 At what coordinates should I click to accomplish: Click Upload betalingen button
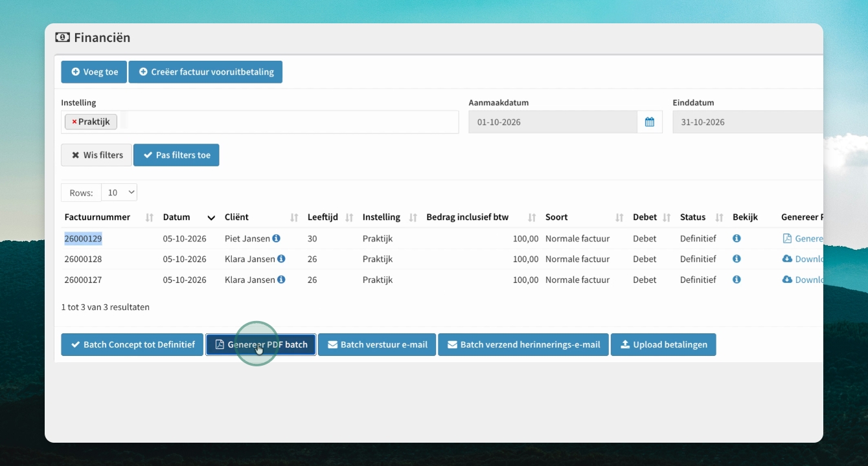click(663, 345)
